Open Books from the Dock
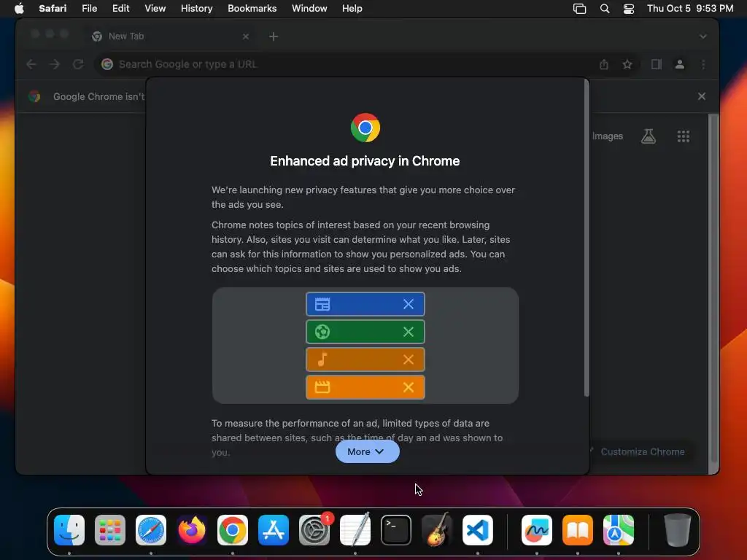The image size is (747, 560). (x=578, y=530)
